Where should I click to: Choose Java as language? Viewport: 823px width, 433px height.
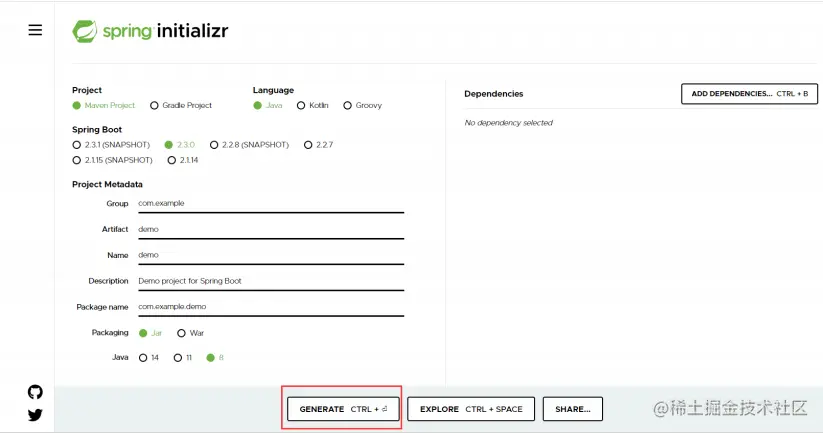coord(257,105)
